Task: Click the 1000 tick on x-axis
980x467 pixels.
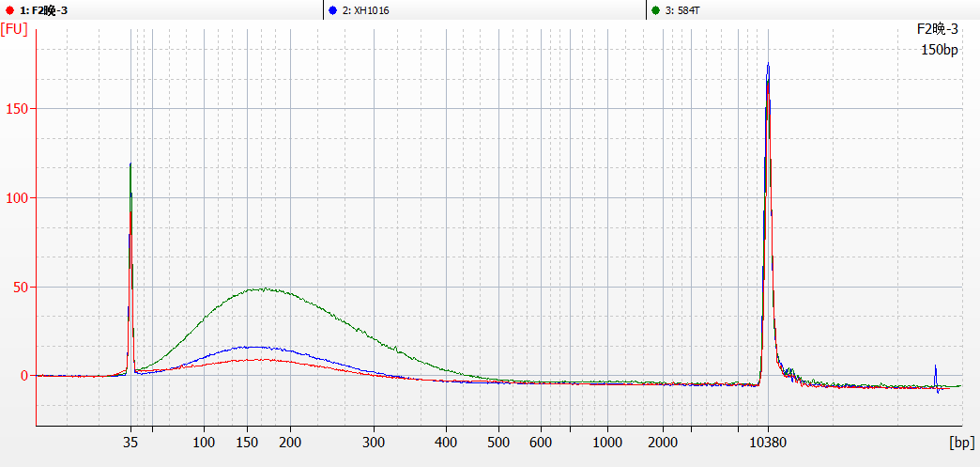Action: [607, 442]
